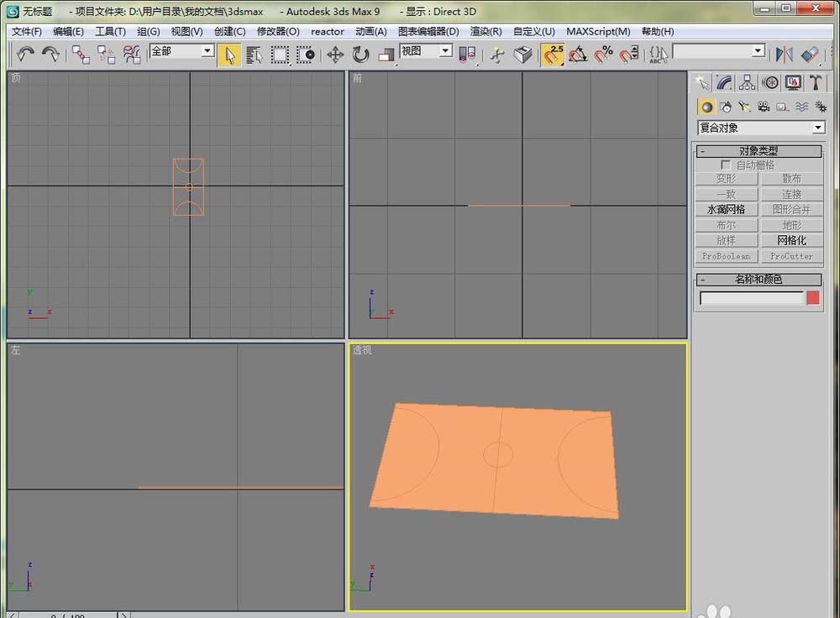Open the Select by Name list
Image resolution: width=840 pixels, height=618 pixels.
[255, 55]
